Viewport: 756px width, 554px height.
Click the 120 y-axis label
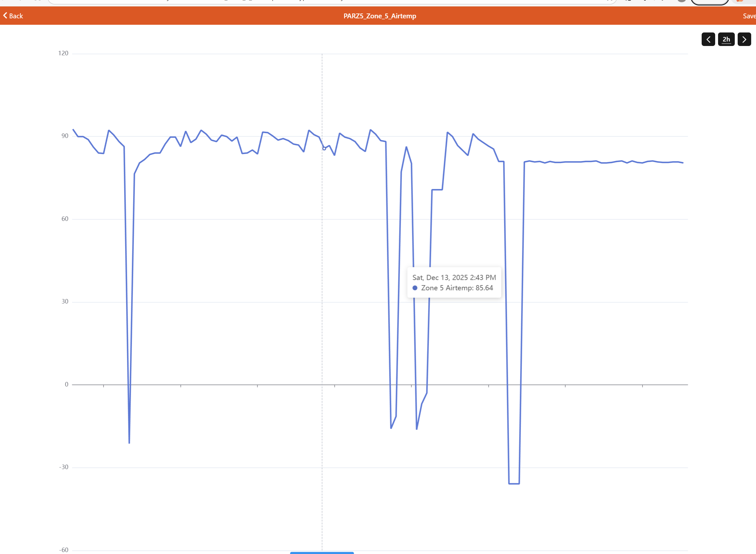pos(63,53)
